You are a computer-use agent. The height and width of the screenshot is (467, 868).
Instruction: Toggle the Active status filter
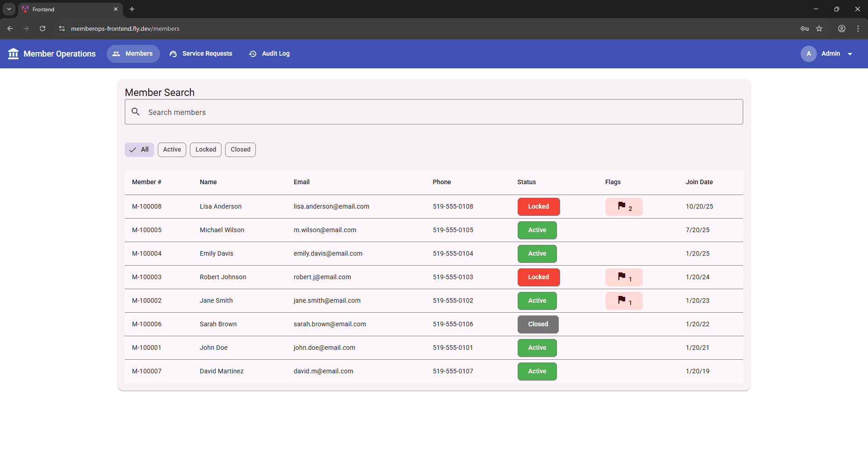coord(172,149)
